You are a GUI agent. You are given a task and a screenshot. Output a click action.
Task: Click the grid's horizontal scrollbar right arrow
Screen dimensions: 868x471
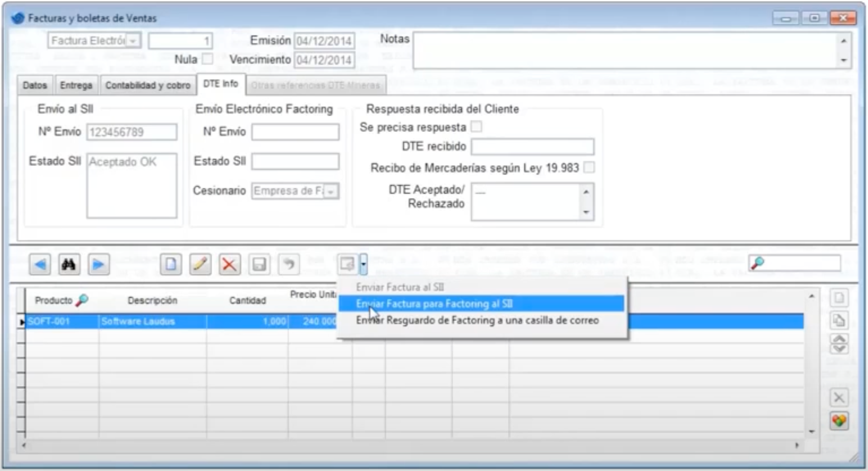click(797, 445)
